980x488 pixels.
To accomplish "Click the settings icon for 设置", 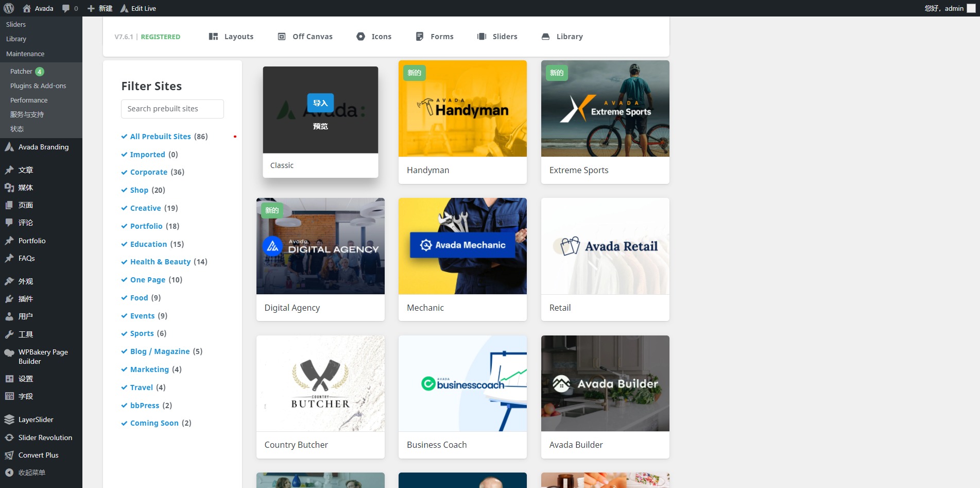I will point(9,379).
